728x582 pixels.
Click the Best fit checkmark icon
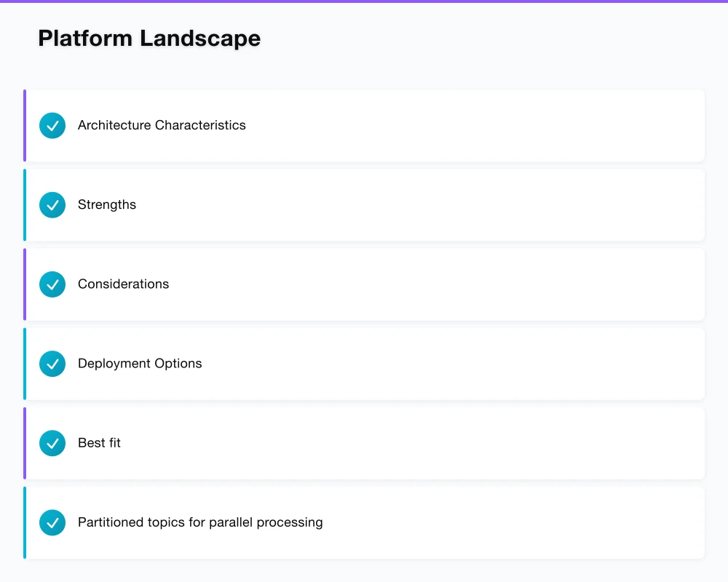(x=52, y=442)
